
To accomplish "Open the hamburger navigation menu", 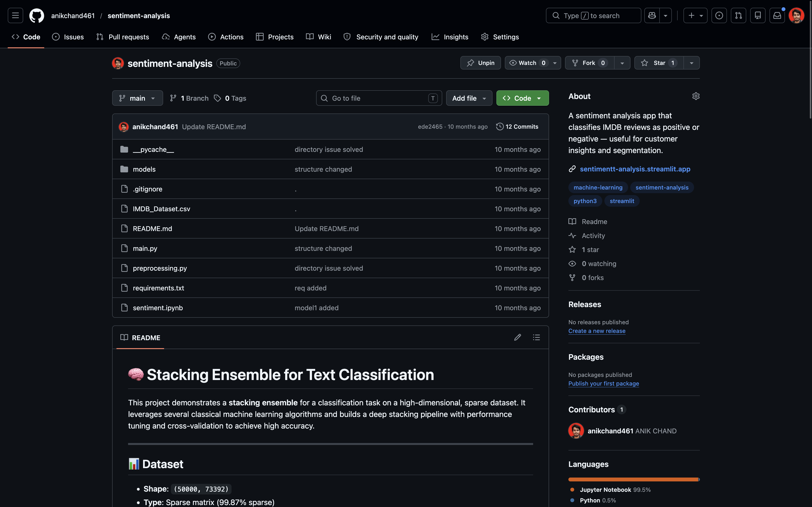I will click(15, 16).
